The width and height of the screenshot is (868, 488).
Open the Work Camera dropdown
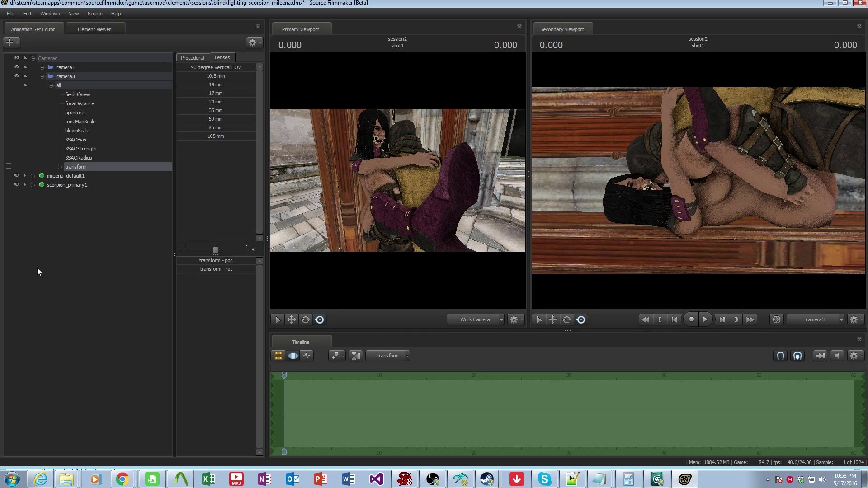[476, 320]
